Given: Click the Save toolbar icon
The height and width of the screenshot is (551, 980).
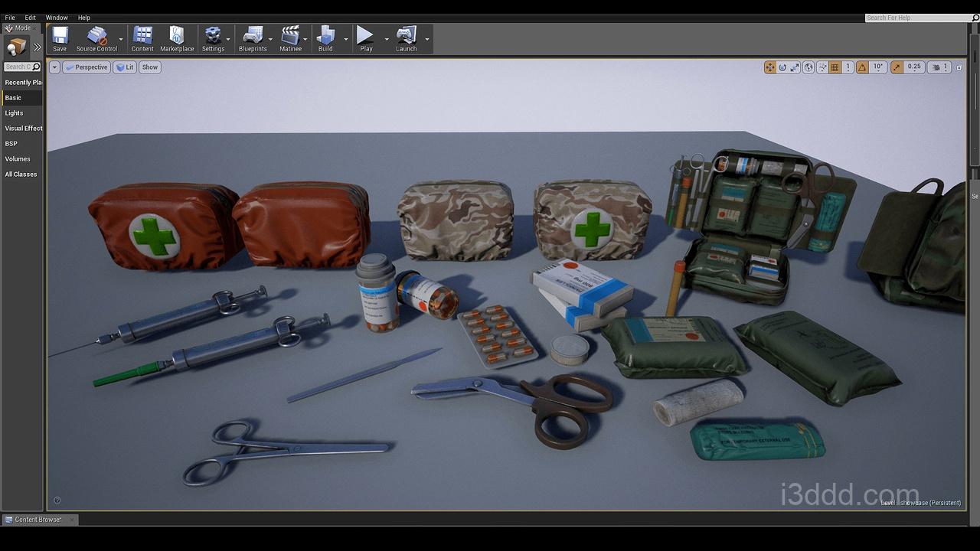Looking at the screenshot, I should [x=60, y=38].
